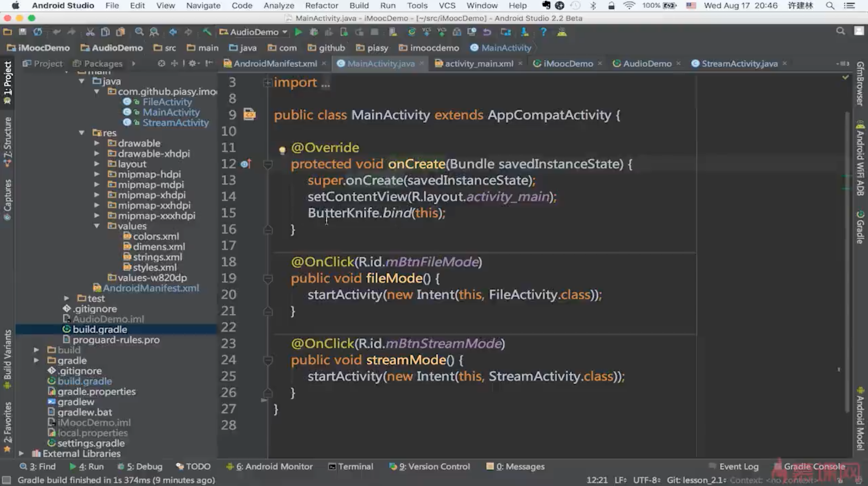This screenshot has width=868, height=486.
Task: Click the Stop square icon
Action: (x=375, y=32)
